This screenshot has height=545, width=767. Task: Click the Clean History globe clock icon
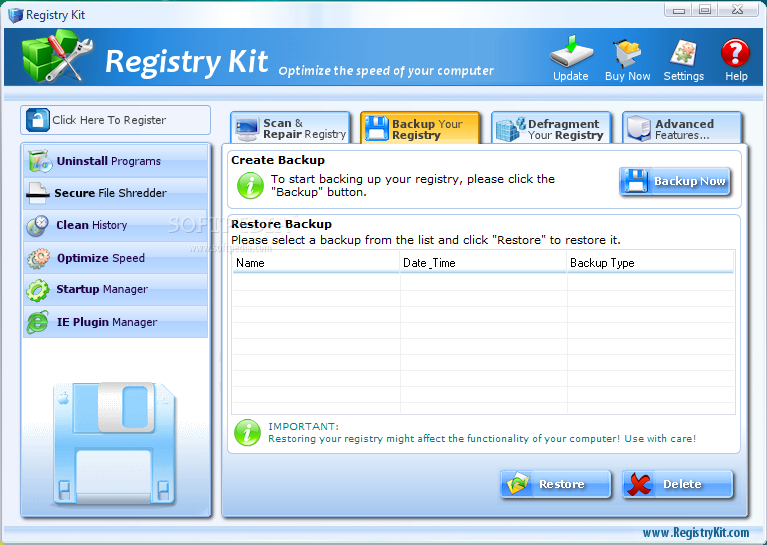pyautogui.click(x=38, y=226)
